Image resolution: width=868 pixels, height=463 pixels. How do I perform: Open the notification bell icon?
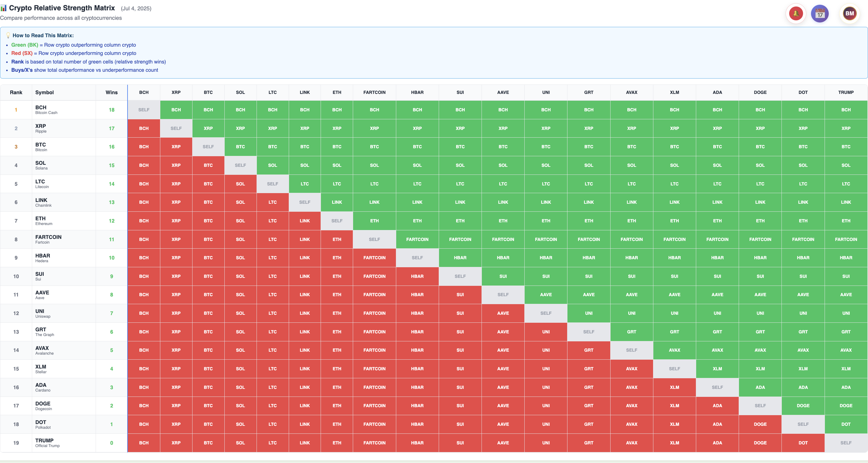coord(796,14)
